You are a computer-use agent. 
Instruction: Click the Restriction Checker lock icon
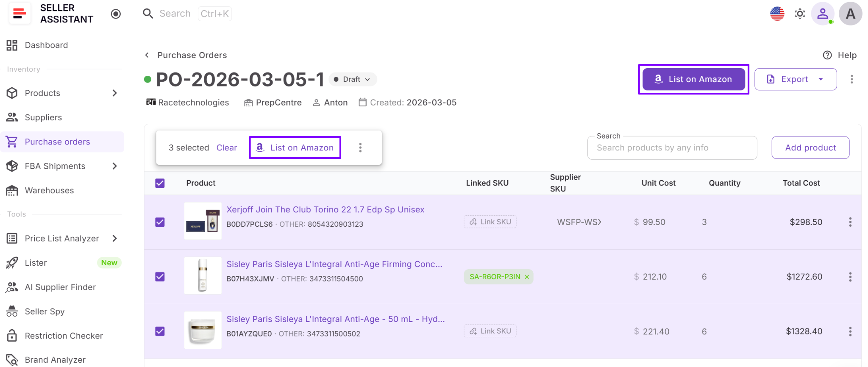pyautogui.click(x=12, y=336)
